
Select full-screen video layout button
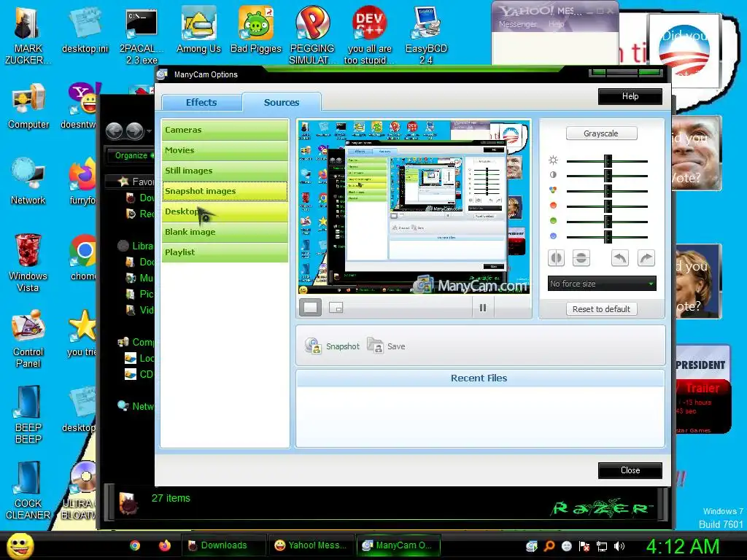coord(310,307)
